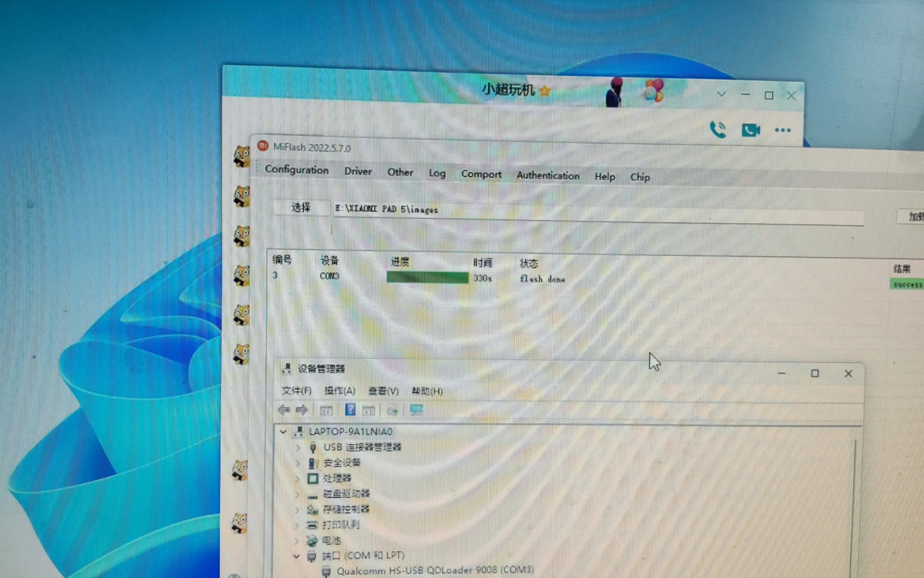
Task: Expand the 处理器 tree node
Action: (x=298, y=478)
